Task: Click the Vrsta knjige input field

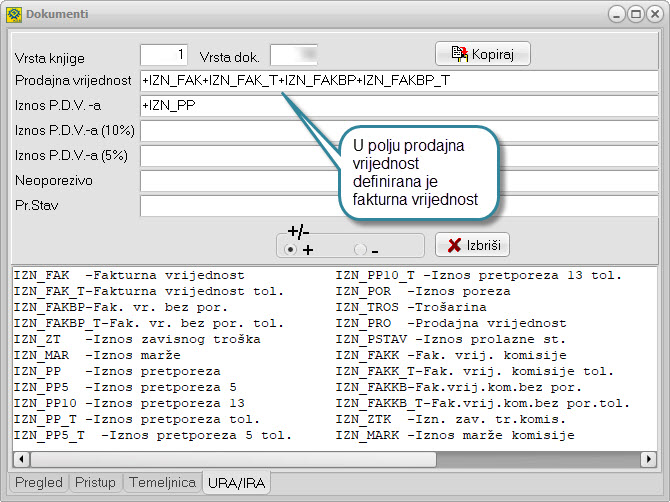Action: 164,55
